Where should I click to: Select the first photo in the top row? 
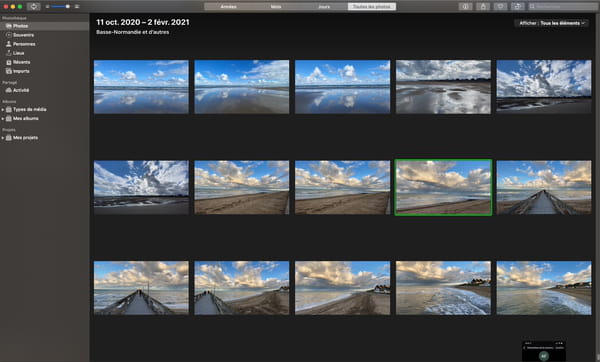pos(141,87)
